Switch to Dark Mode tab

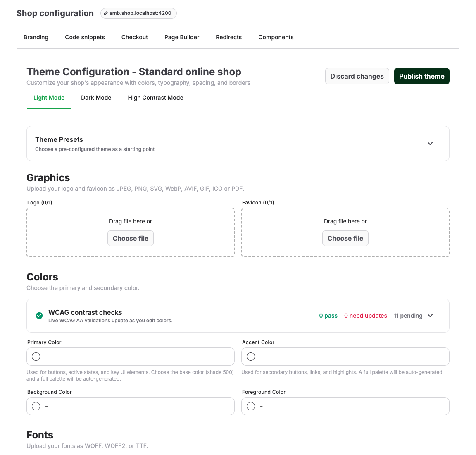(x=96, y=98)
